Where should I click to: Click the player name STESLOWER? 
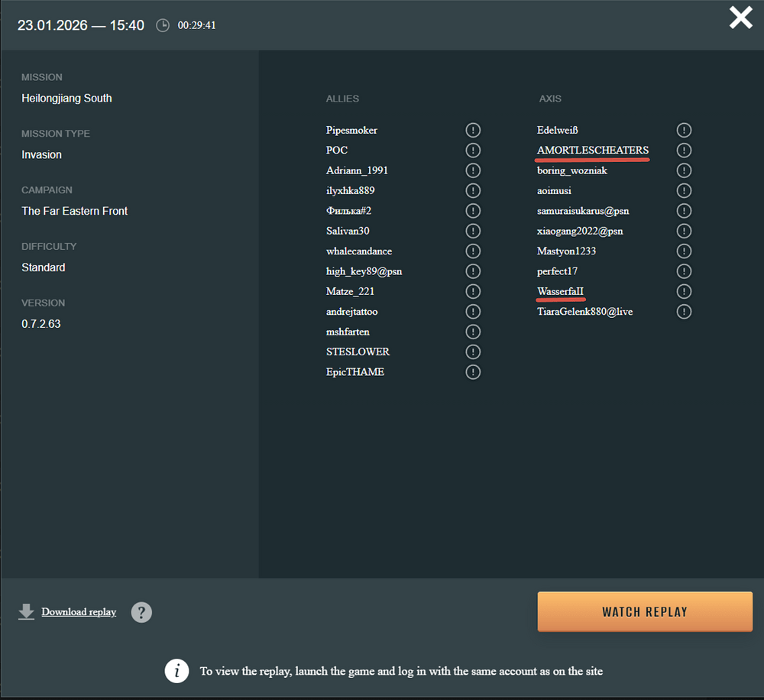(358, 352)
